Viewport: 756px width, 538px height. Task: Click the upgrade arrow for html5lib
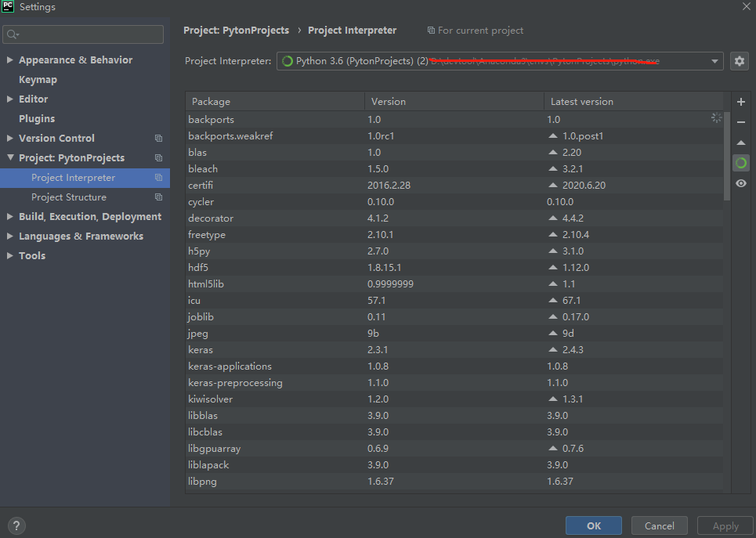(x=553, y=284)
